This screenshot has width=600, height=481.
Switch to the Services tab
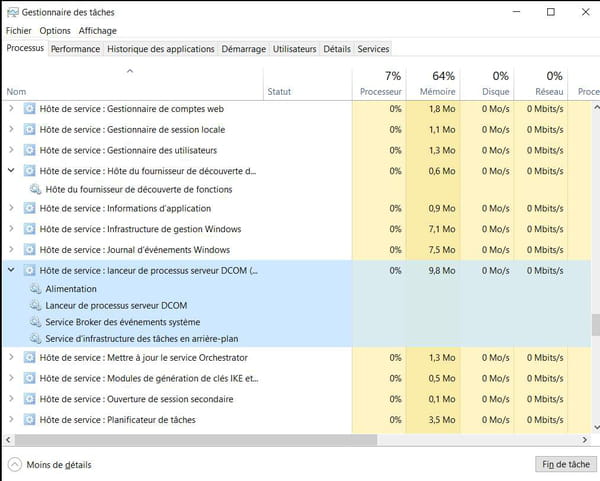tap(373, 49)
